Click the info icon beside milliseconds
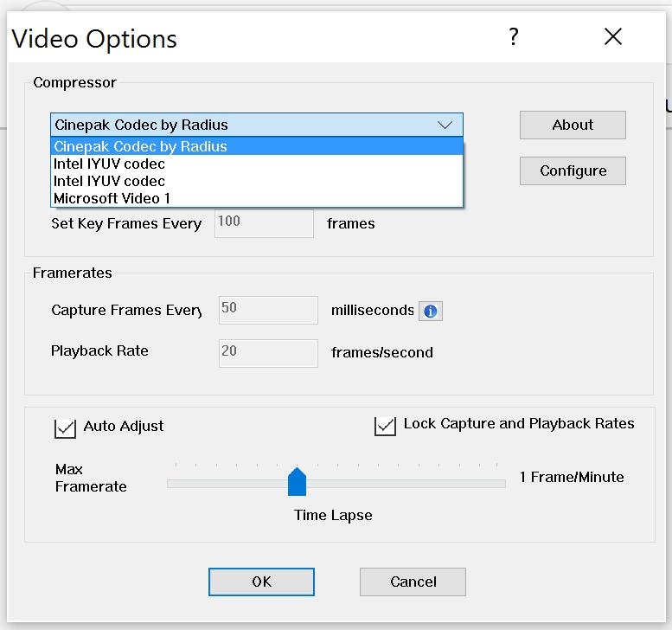This screenshot has width=672, height=630. [x=431, y=311]
